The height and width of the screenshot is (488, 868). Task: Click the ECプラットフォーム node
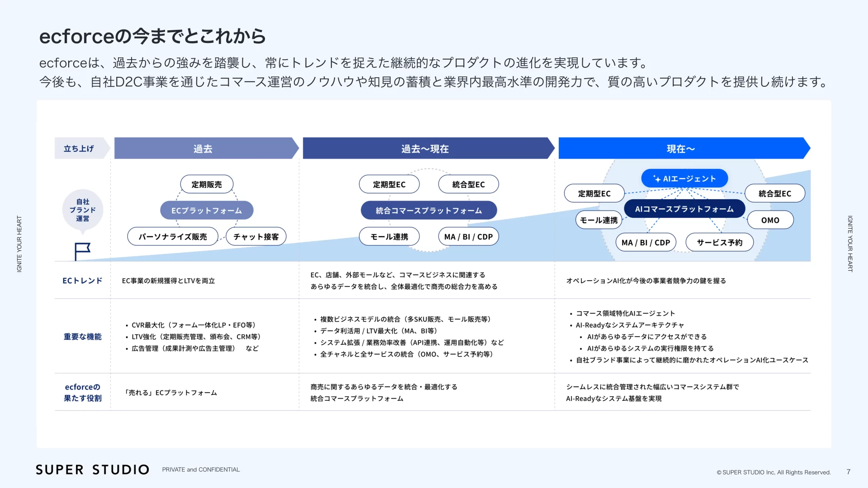[x=206, y=210]
